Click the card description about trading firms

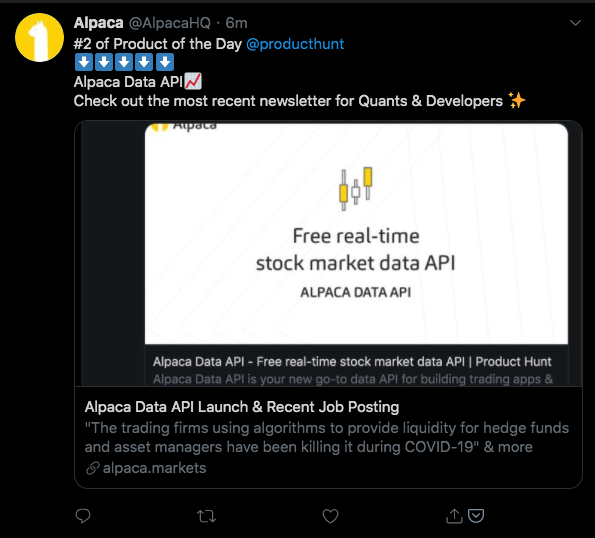click(x=327, y=437)
